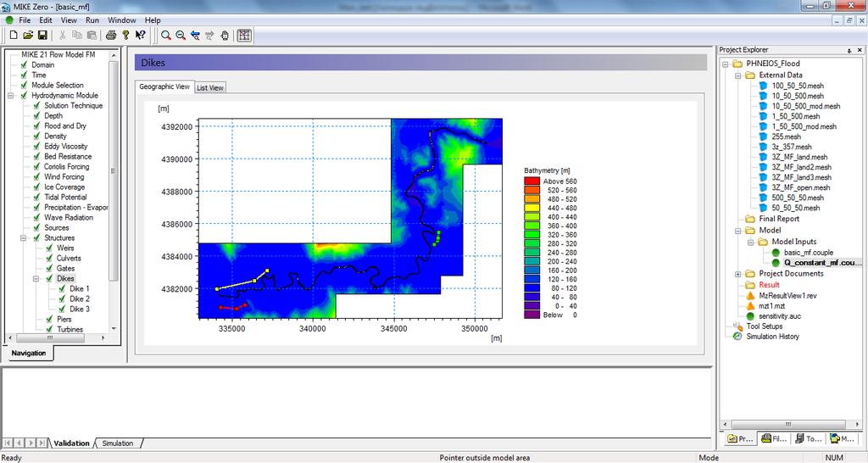
Task: Select 3Z_MF_open.mesh in Project Explorer
Action: (800, 187)
